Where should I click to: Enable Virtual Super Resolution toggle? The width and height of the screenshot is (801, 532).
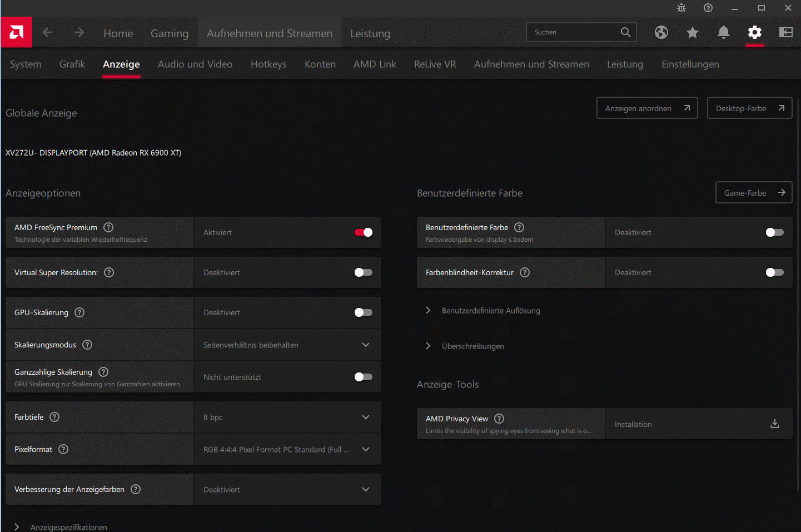coord(364,272)
